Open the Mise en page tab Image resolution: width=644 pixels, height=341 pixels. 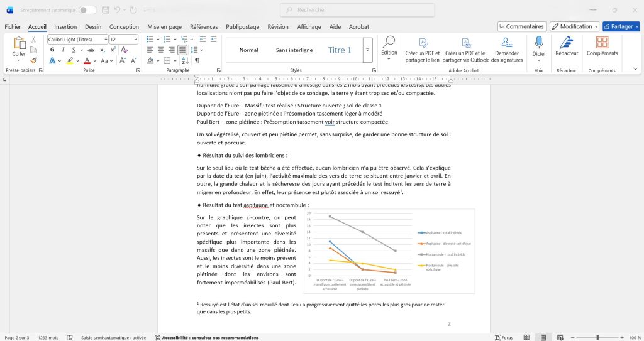coord(164,27)
